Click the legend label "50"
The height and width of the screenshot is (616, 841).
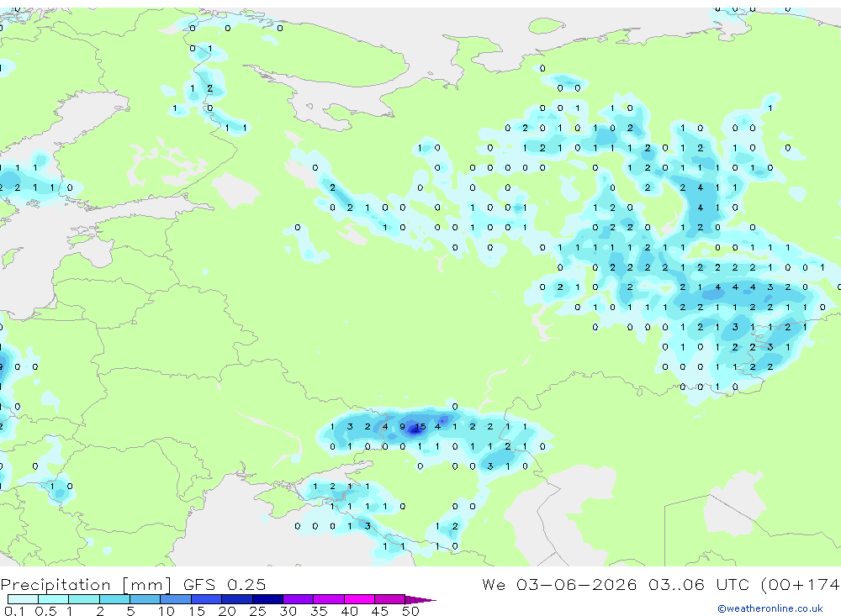tap(410, 611)
